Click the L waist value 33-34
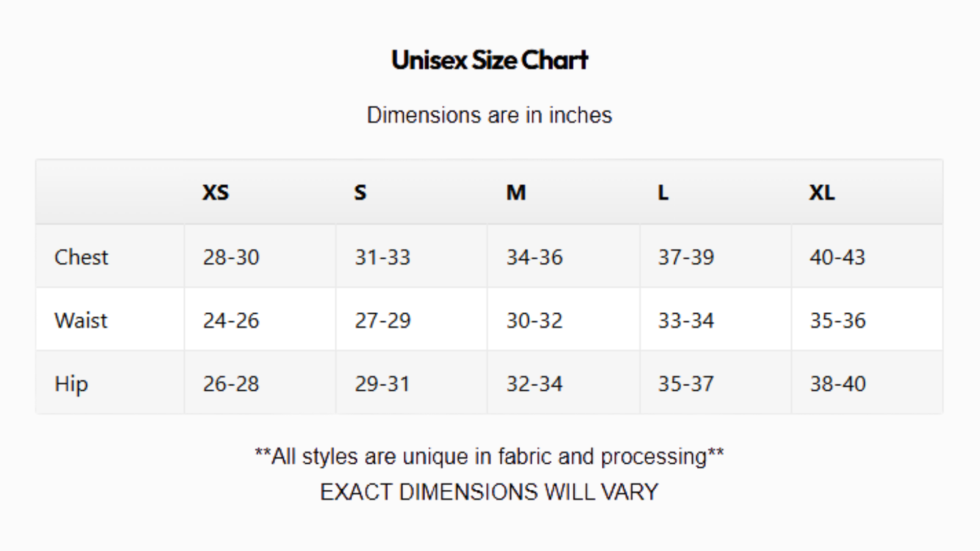This screenshot has width=980, height=551. pyautogui.click(x=686, y=320)
